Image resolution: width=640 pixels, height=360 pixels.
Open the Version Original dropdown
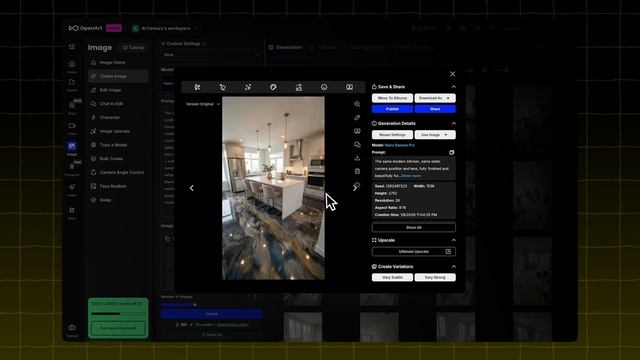[203, 104]
